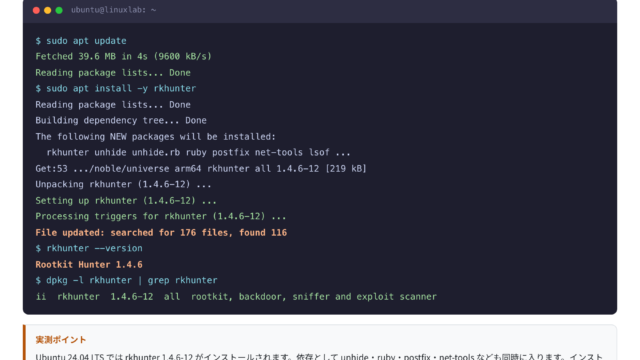640x360 pixels.
Task: Click the first 'Reading package lists... Done' green line
Action: (x=113, y=73)
